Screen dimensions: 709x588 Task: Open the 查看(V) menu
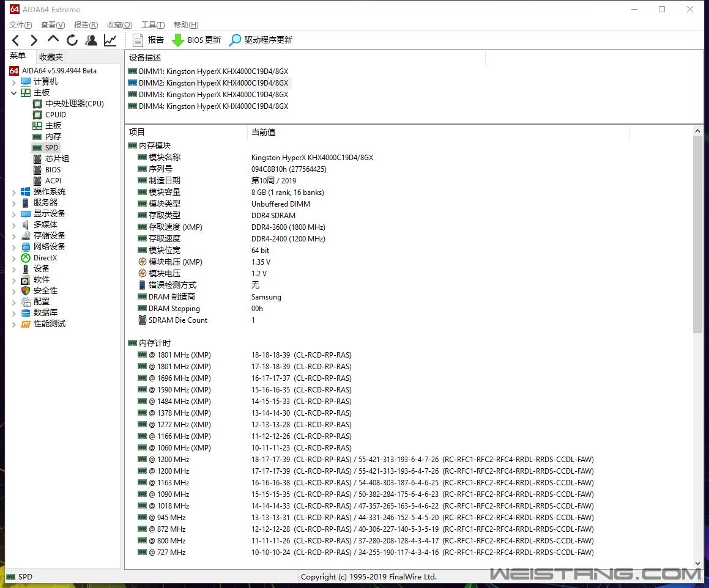pyautogui.click(x=53, y=25)
